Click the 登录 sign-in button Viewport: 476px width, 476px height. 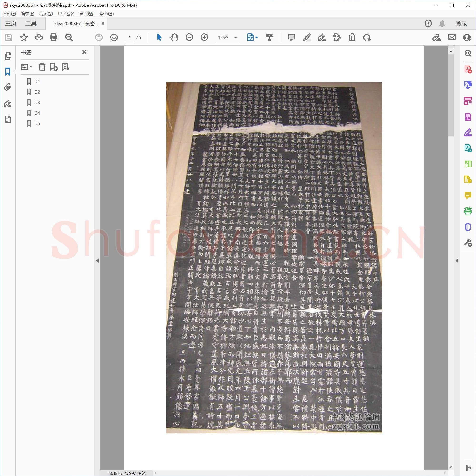point(461,23)
